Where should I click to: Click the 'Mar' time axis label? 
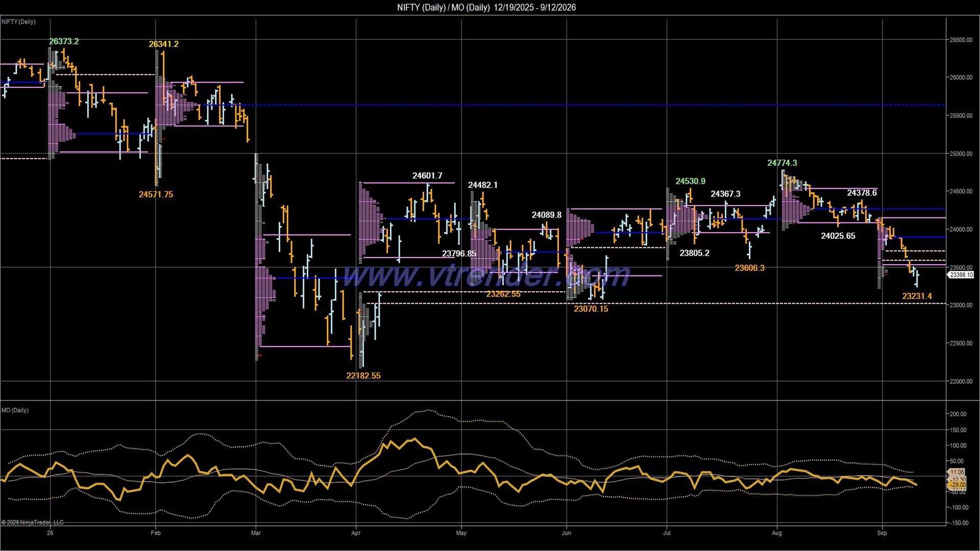(x=256, y=533)
